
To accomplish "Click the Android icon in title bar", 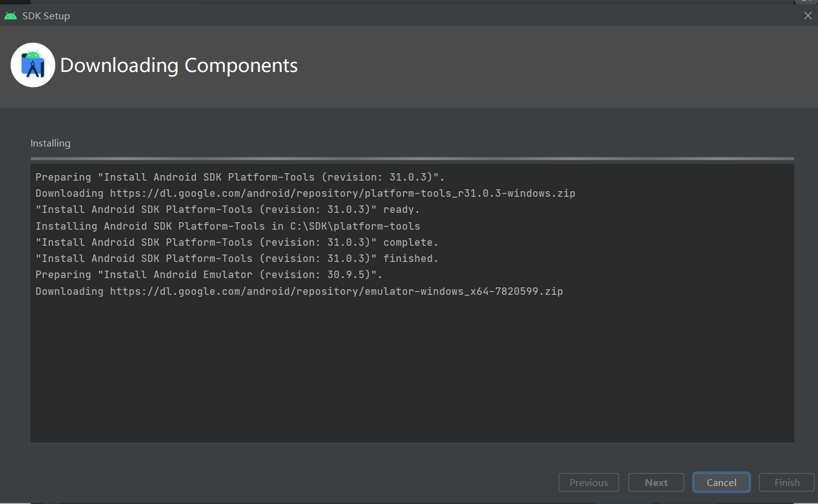I will pos(11,16).
